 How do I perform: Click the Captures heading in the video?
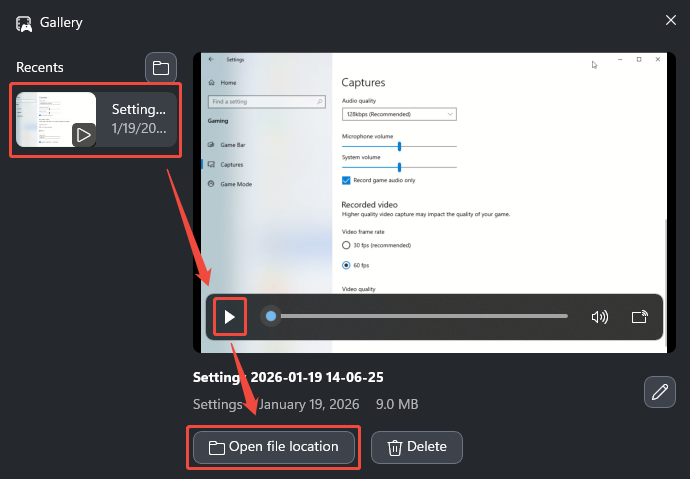pyautogui.click(x=363, y=83)
